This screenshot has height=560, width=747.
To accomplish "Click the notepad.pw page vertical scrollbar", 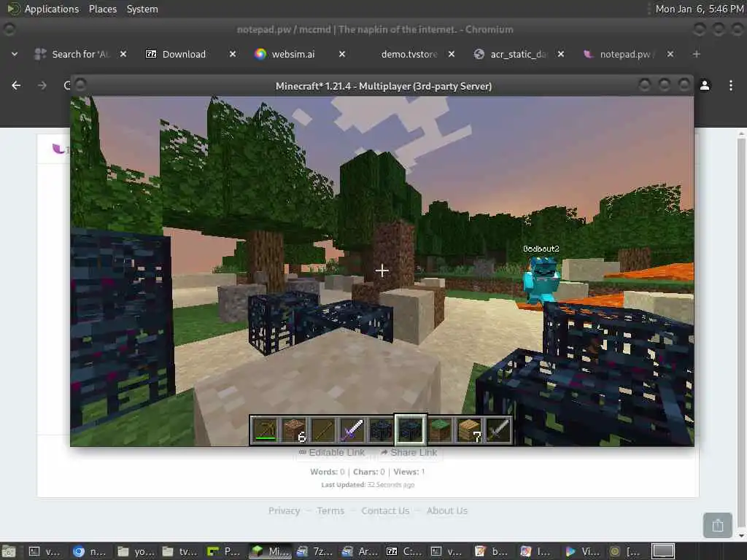I will 741,333.
